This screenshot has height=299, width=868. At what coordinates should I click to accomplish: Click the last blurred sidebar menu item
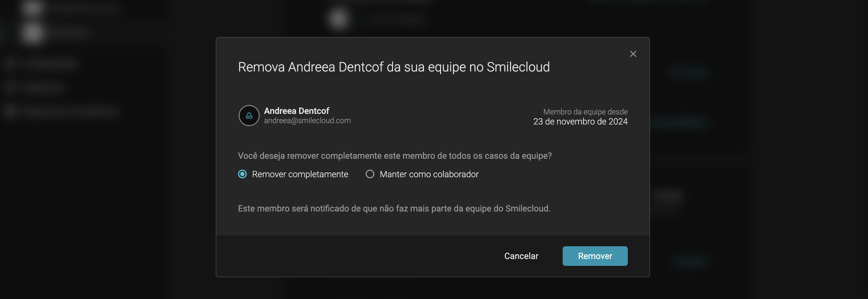(61, 111)
